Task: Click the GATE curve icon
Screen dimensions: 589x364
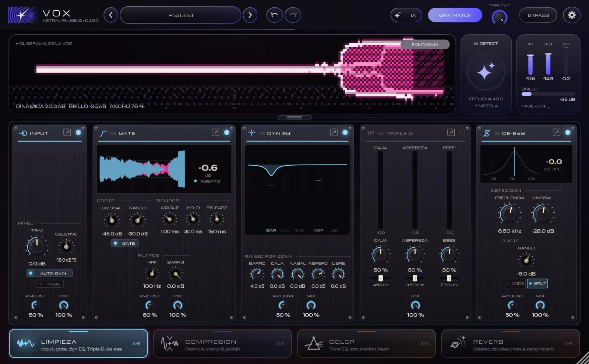Action: coord(103,133)
